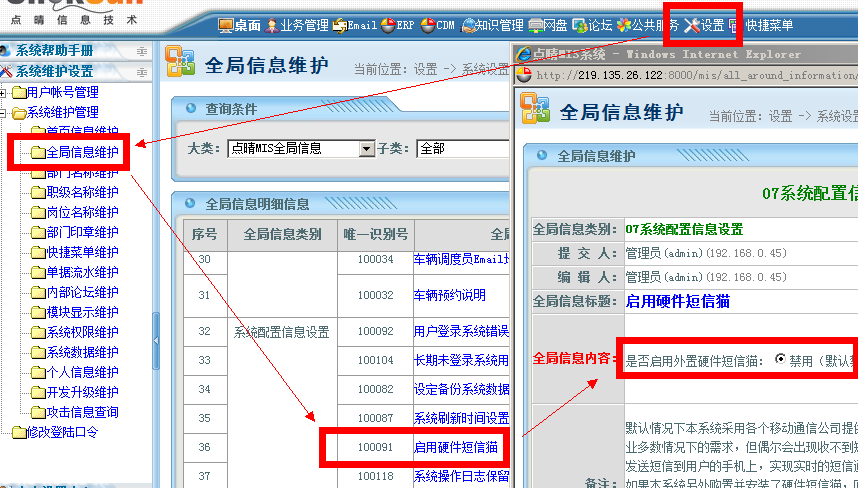Click the 设置 settings toolbar item

[x=704, y=25]
